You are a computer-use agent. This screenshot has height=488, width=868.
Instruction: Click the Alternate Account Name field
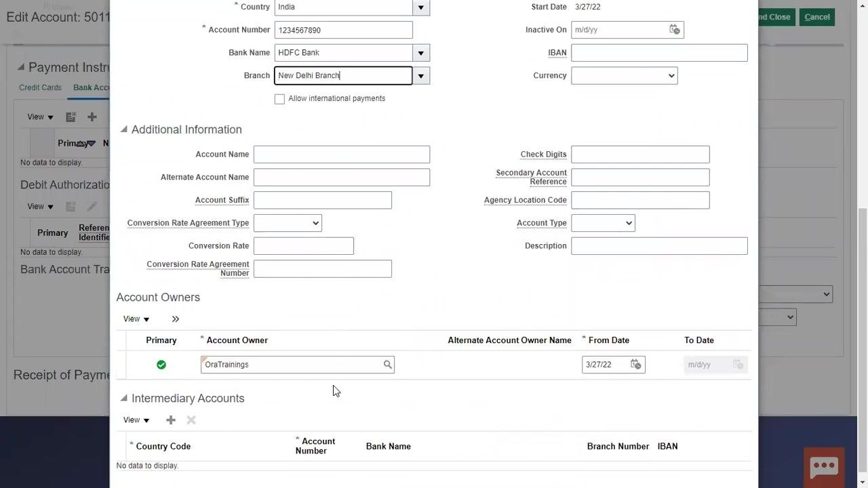[342, 178]
